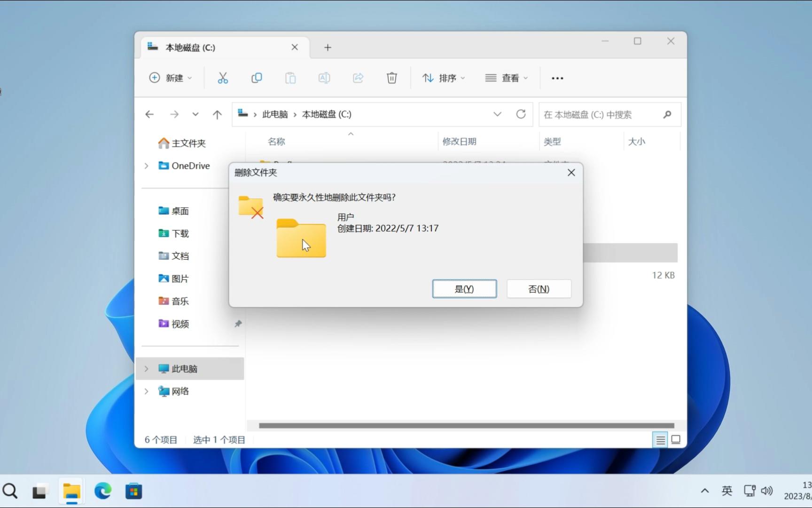Refresh the folder with the refresh icon
This screenshot has width=812, height=508.
click(521, 114)
